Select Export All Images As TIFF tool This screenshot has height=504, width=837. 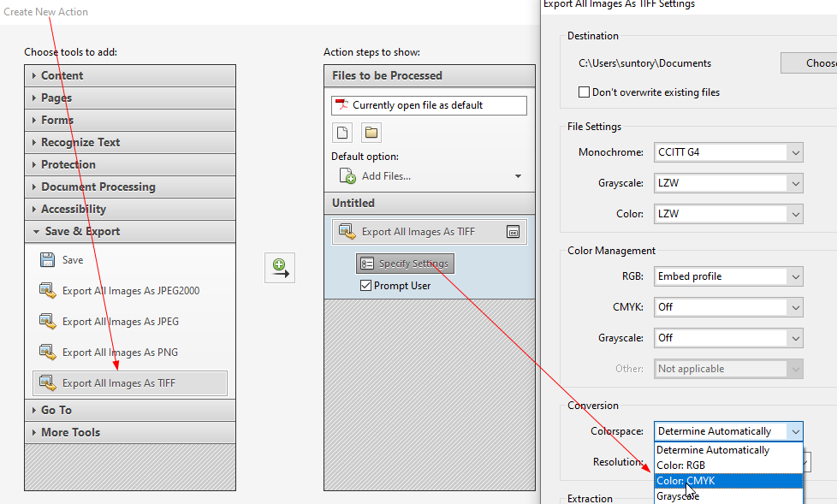point(130,383)
